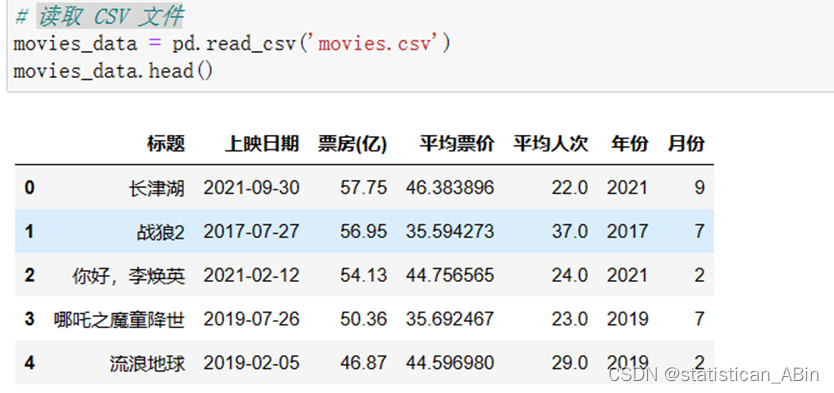Click the 票房(亿) column header
Screen dimensions: 834x393
353,144
